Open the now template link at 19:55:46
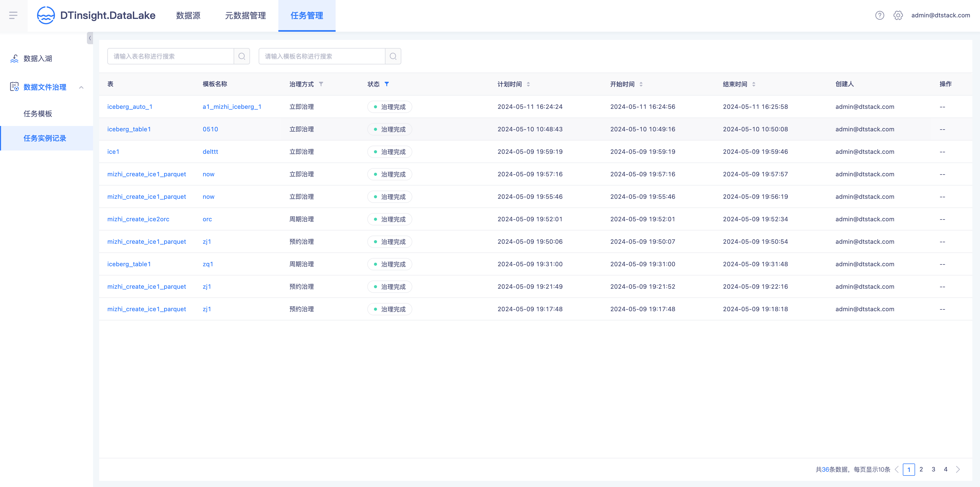This screenshot has width=980, height=487. [209, 196]
